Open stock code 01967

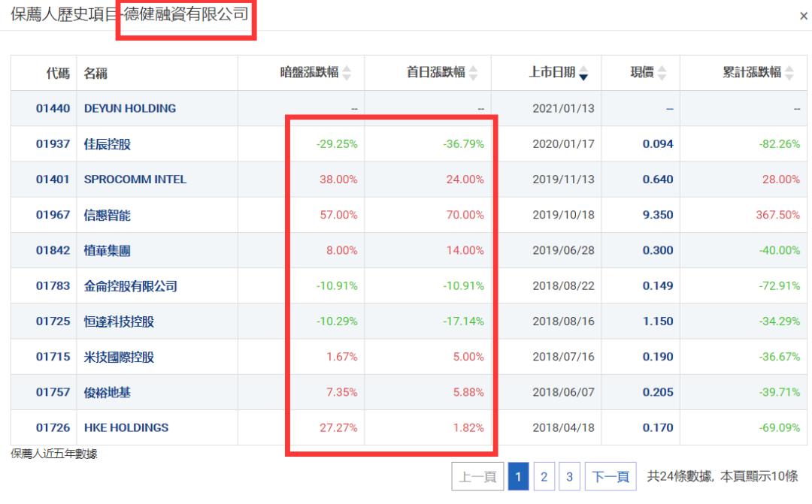53,215
